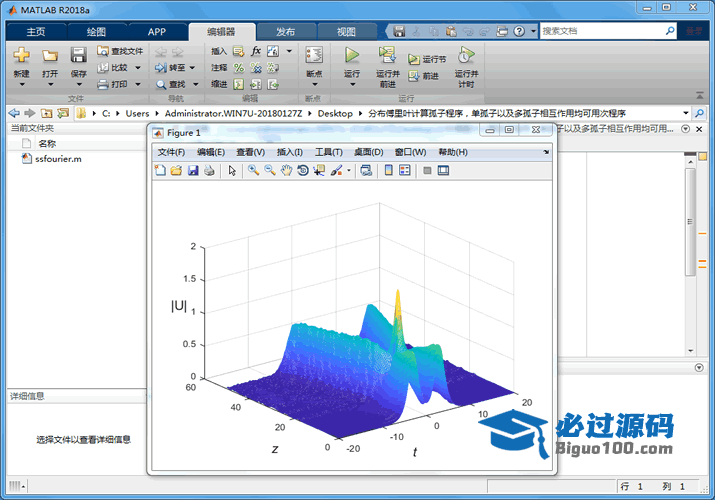This screenshot has height=500, width=715.
Task: Click the Find Files (查找文件) button
Action: click(121, 50)
